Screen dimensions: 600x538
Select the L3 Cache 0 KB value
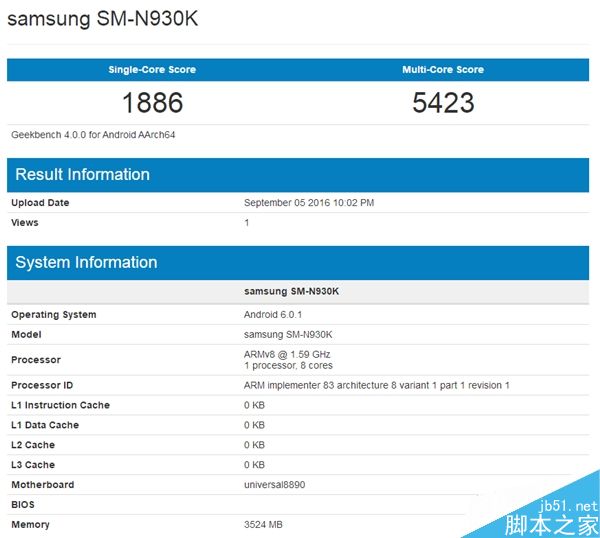tap(254, 465)
